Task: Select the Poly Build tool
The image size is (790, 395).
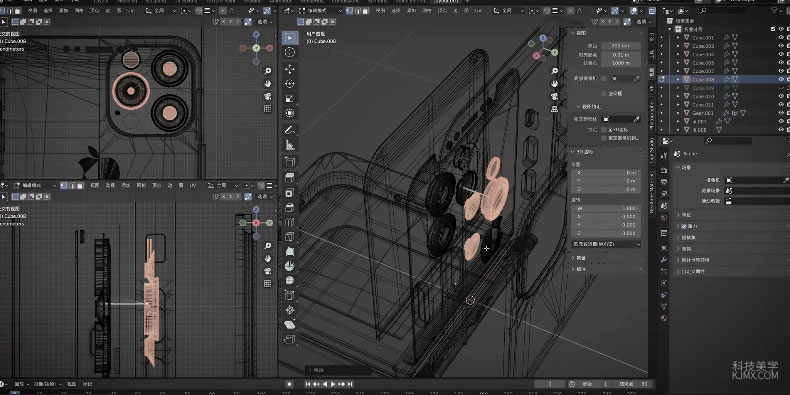Action: [x=290, y=251]
